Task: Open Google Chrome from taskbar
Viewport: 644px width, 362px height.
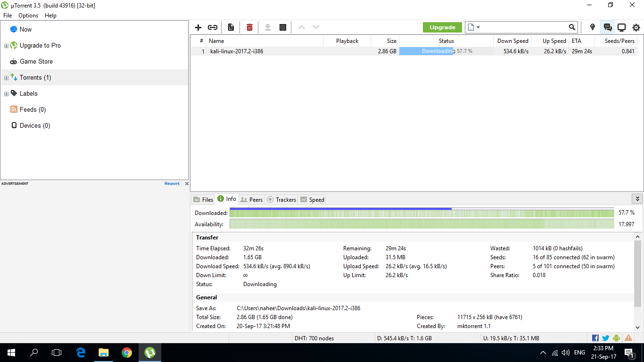Action: point(127,352)
